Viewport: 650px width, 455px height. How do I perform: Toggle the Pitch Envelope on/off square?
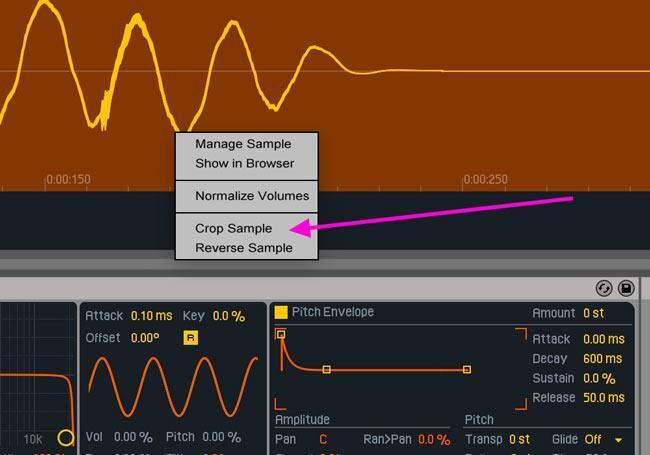281,312
